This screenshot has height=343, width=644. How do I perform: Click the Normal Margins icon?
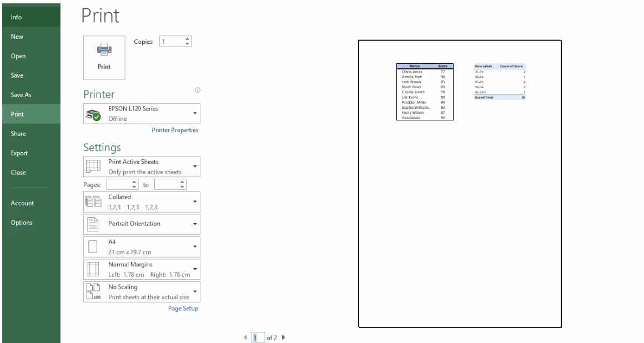(x=93, y=269)
